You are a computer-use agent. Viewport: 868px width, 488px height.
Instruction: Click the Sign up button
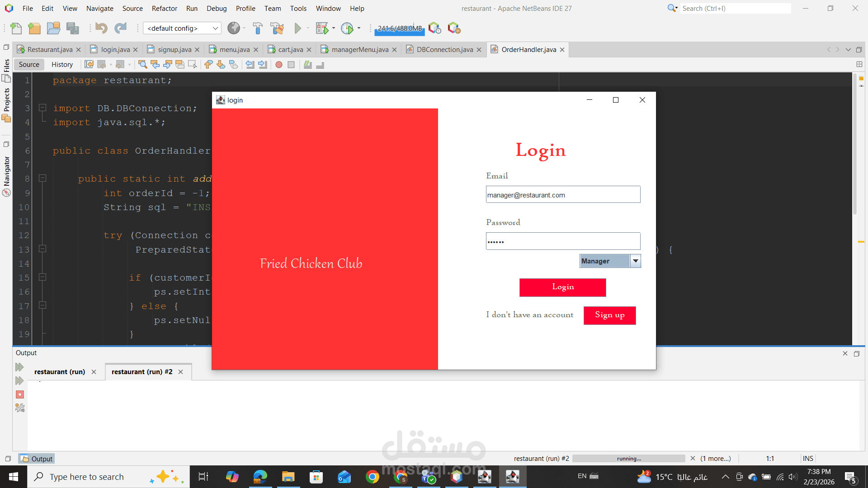point(609,315)
